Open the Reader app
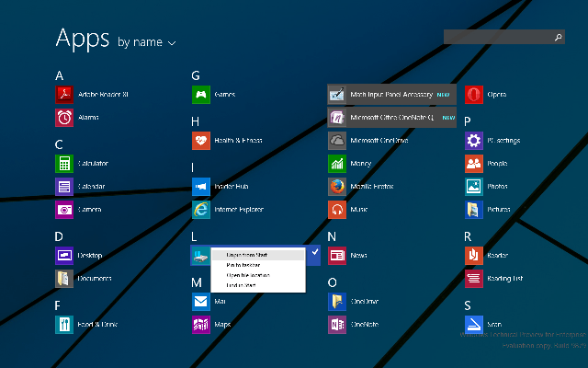This screenshot has height=368, width=588. (486, 256)
